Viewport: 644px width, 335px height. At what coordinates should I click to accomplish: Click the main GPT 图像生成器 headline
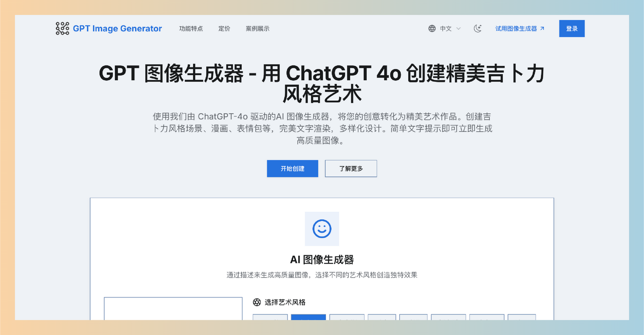pos(322,84)
